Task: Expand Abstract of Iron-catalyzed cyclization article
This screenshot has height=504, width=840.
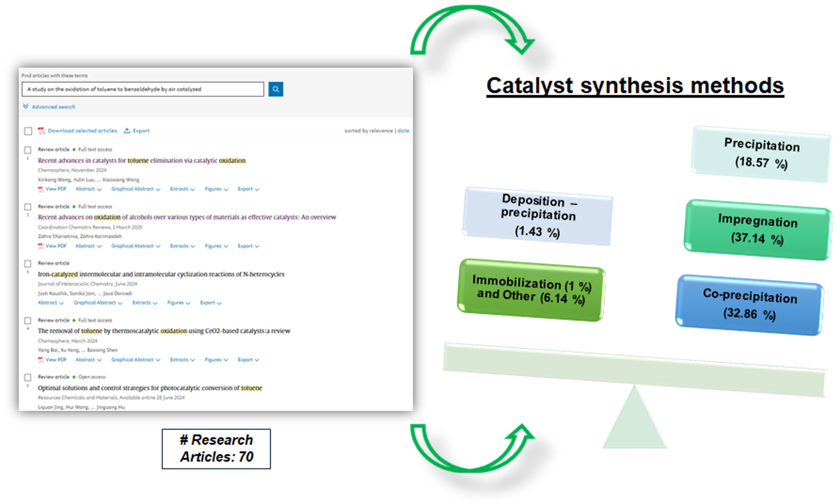Action: (51, 303)
